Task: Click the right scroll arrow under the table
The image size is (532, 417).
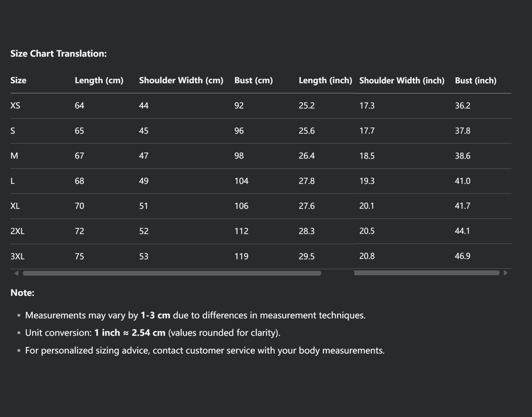Action: coord(505,273)
